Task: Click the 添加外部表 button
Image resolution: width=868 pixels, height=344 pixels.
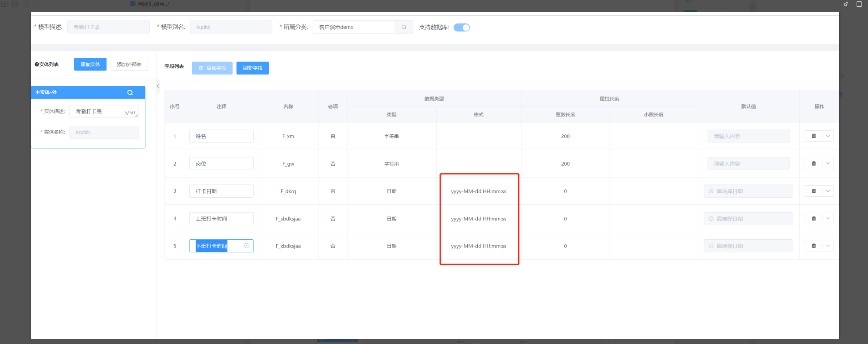Action: 129,64
